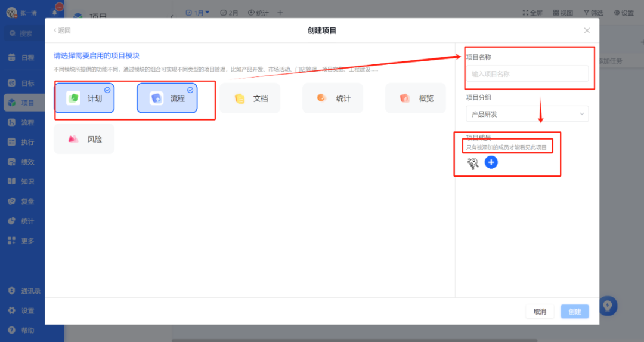Close the 创建项目 dialog

point(587,30)
